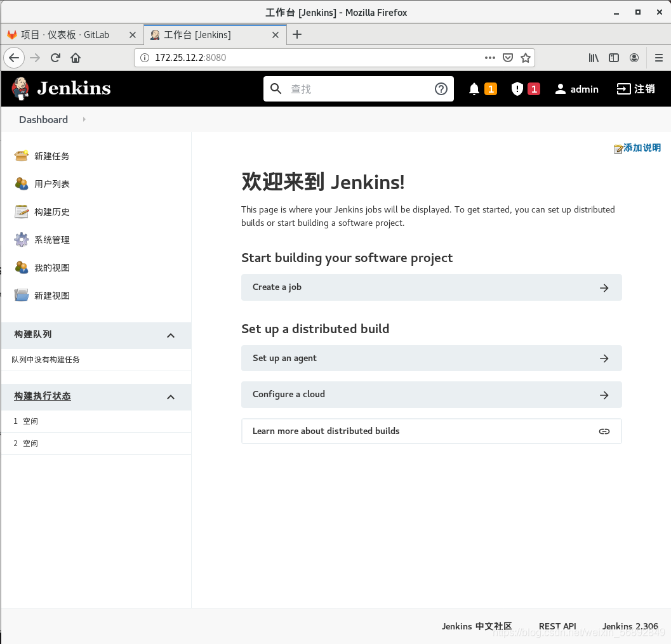Close the Jenkins tab
The image size is (671, 644).
pyautogui.click(x=276, y=35)
